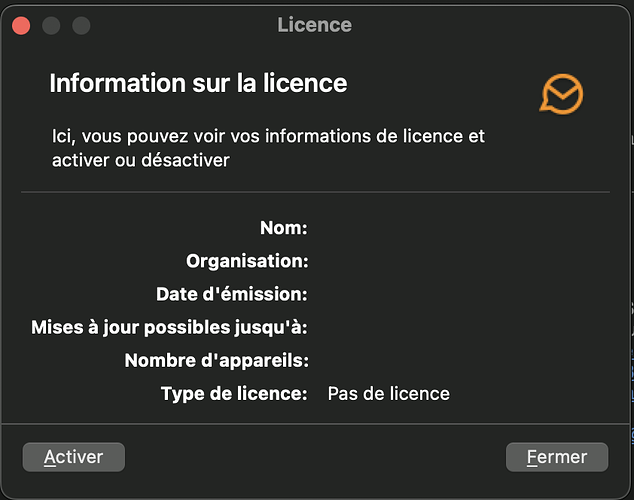The image size is (634, 500).
Task: Click the greyed-out minimize window button
Action: tap(51, 25)
